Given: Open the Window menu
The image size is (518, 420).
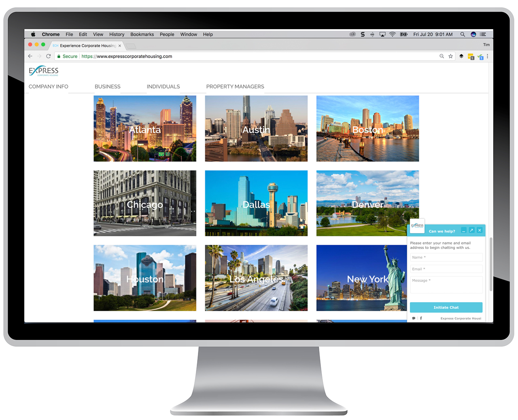Looking at the screenshot, I should pyautogui.click(x=189, y=34).
